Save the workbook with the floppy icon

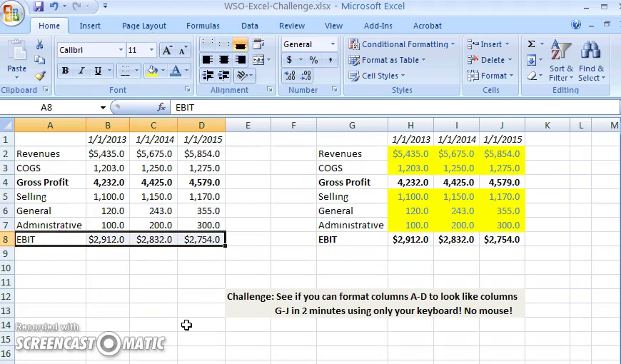[38, 6]
